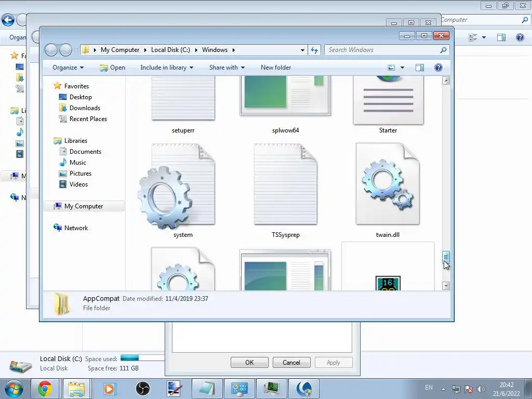
Task: Expand the address bar history dropdown
Action: point(302,50)
